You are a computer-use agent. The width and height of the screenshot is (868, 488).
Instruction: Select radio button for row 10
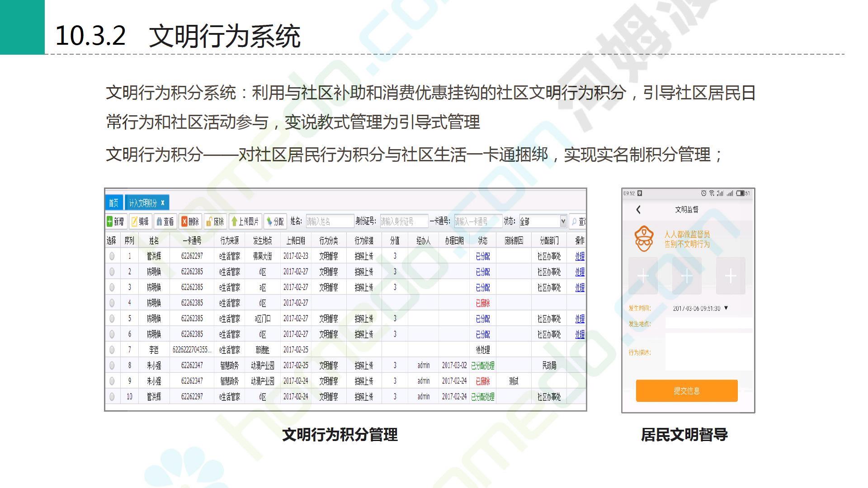click(112, 397)
